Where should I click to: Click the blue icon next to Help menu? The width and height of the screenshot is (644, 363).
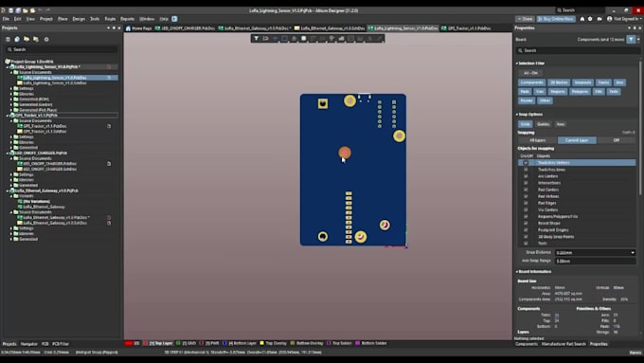[x=174, y=19]
